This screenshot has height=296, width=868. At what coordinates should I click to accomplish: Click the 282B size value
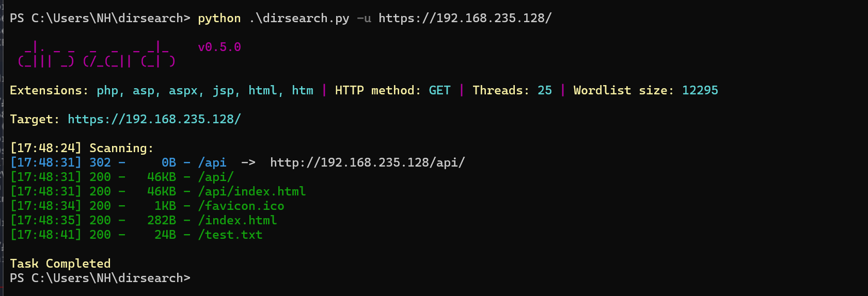click(x=162, y=220)
